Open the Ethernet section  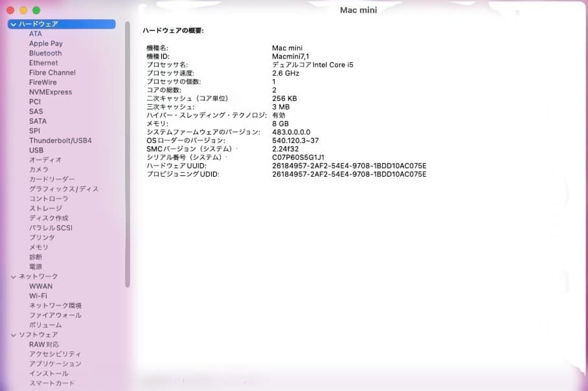[43, 63]
